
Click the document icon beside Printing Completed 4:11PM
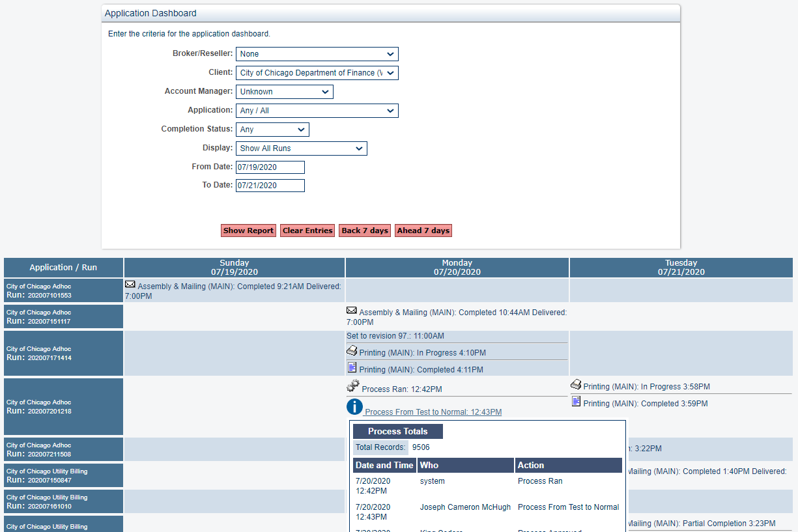352,368
